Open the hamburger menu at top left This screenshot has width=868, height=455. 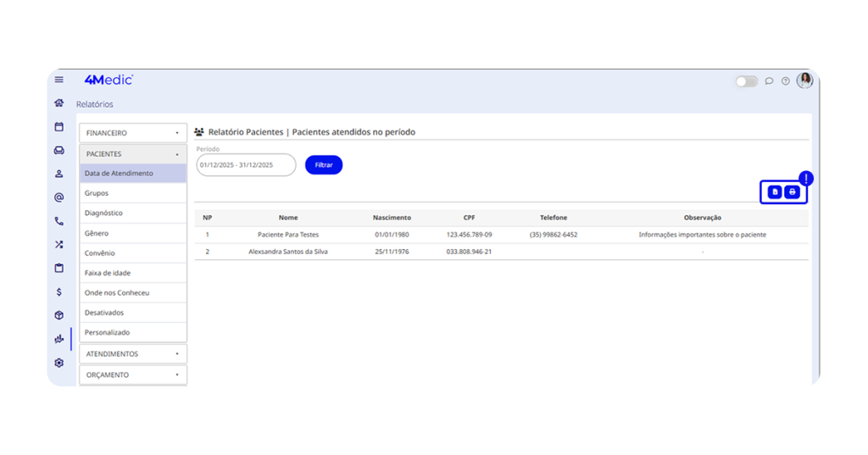pos(58,80)
